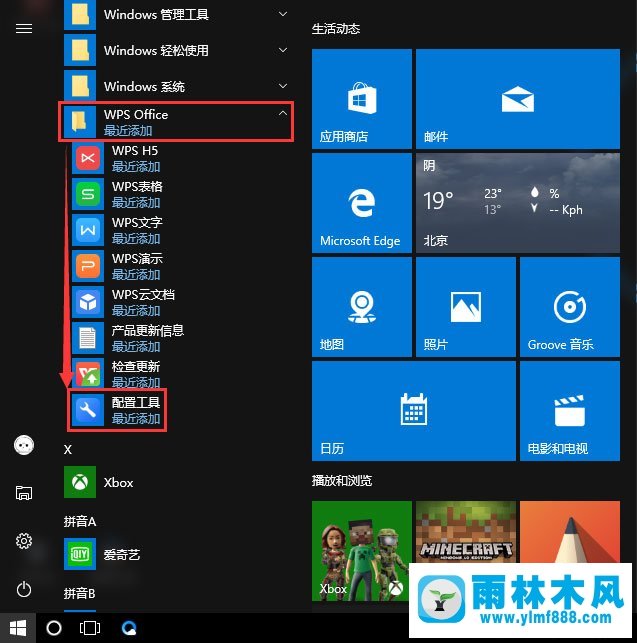Open 地图 Maps tile

[362, 307]
